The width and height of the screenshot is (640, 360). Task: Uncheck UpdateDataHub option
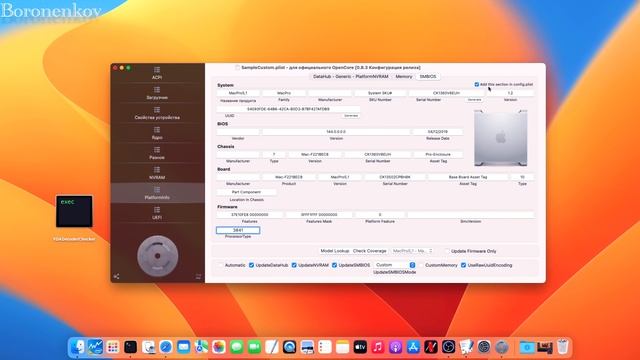(251, 265)
